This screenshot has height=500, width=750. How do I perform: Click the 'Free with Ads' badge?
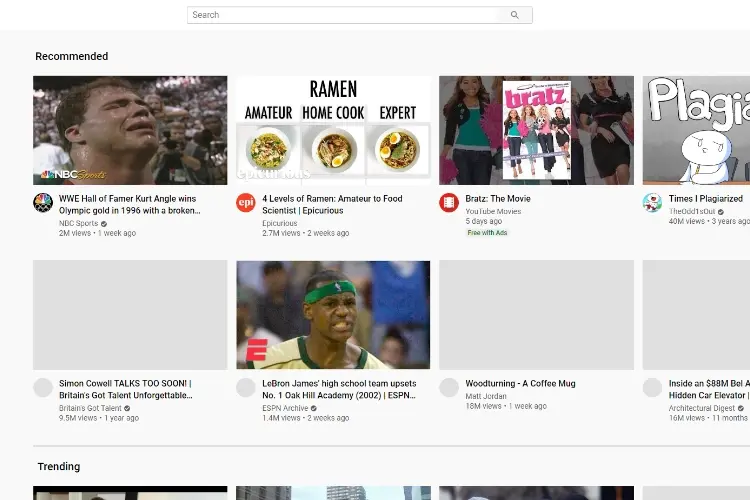pyautogui.click(x=487, y=233)
